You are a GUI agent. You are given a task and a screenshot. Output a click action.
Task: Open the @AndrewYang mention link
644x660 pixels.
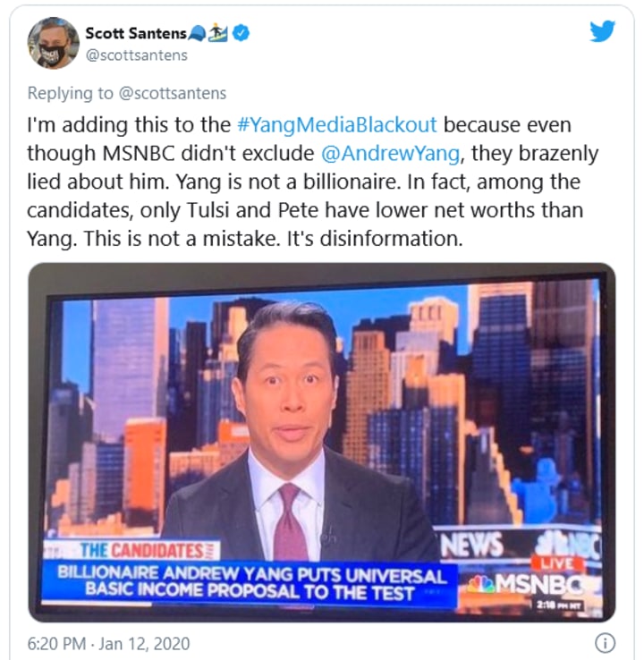coord(390,153)
